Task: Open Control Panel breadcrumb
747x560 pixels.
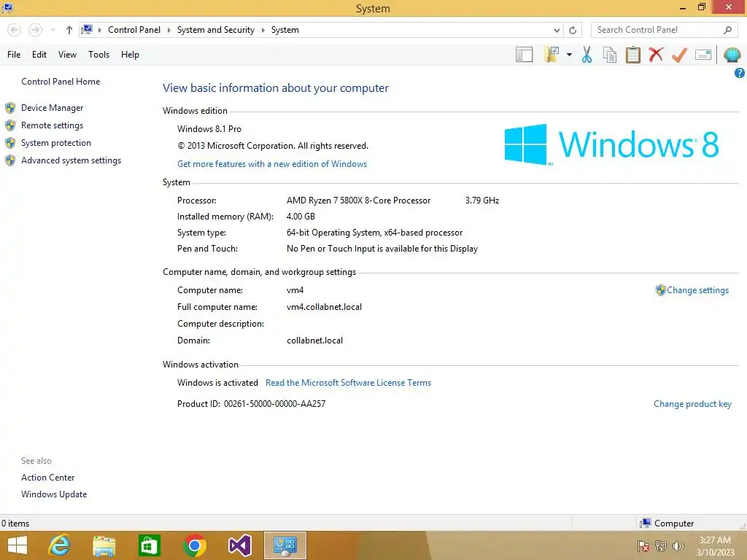Action: click(134, 29)
